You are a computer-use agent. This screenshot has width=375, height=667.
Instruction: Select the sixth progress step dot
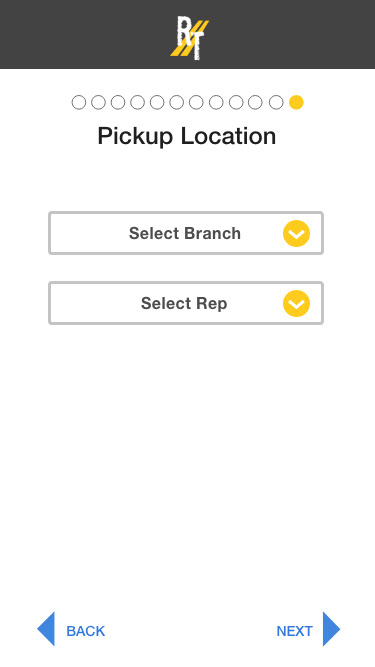point(176,103)
